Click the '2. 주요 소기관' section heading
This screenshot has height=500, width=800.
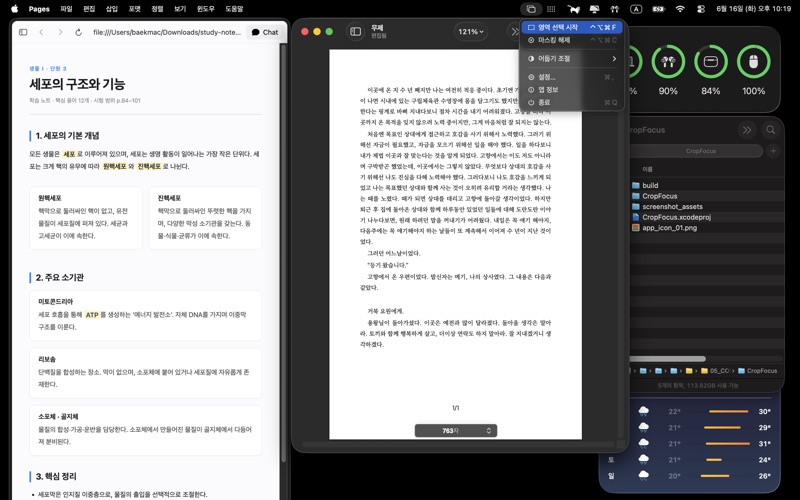coord(60,278)
